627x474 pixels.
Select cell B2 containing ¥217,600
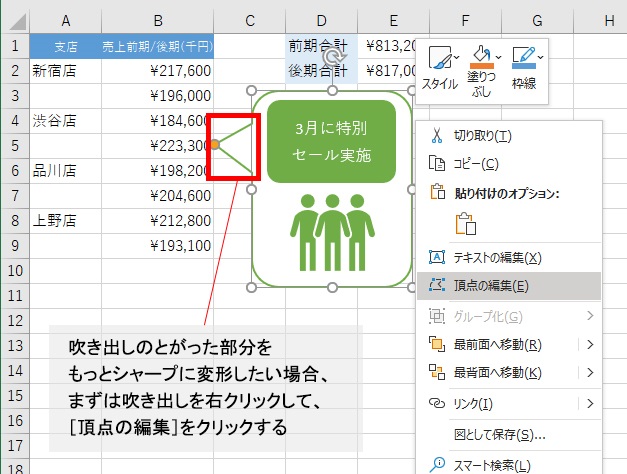pos(157,70)
